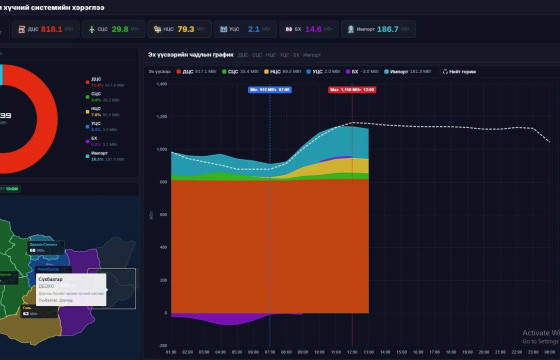The image size is (560, 360).
Task: Click the СЦС wind turbine icon
Action: click(x=92, y=29)
